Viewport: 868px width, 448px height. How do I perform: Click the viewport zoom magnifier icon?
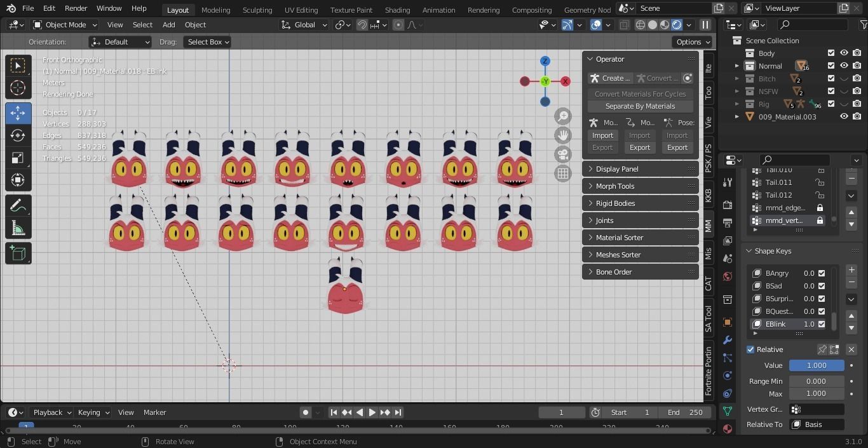click(563, 116)
